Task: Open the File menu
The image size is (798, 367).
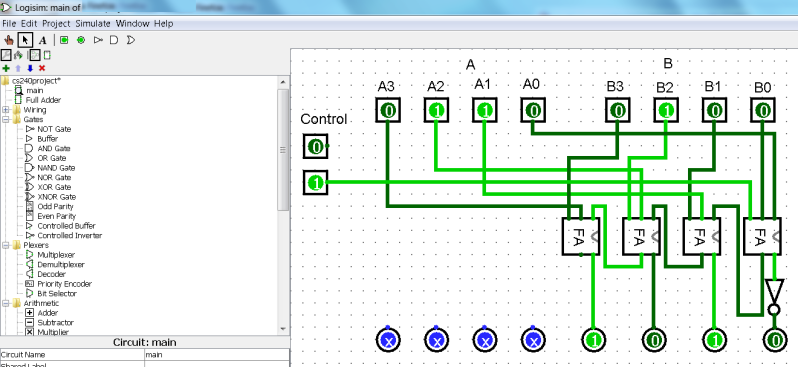Action: click(9, 23)
